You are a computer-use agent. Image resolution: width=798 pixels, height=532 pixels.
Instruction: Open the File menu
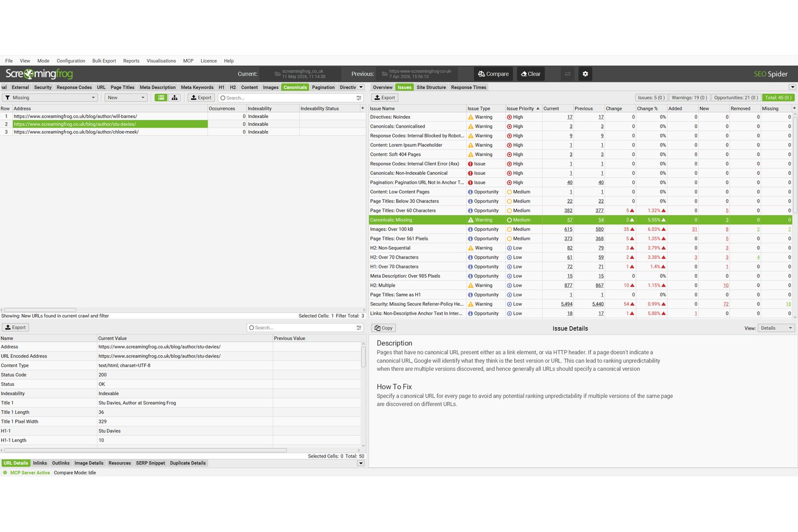pyautogui.click(x=9, y=61)
